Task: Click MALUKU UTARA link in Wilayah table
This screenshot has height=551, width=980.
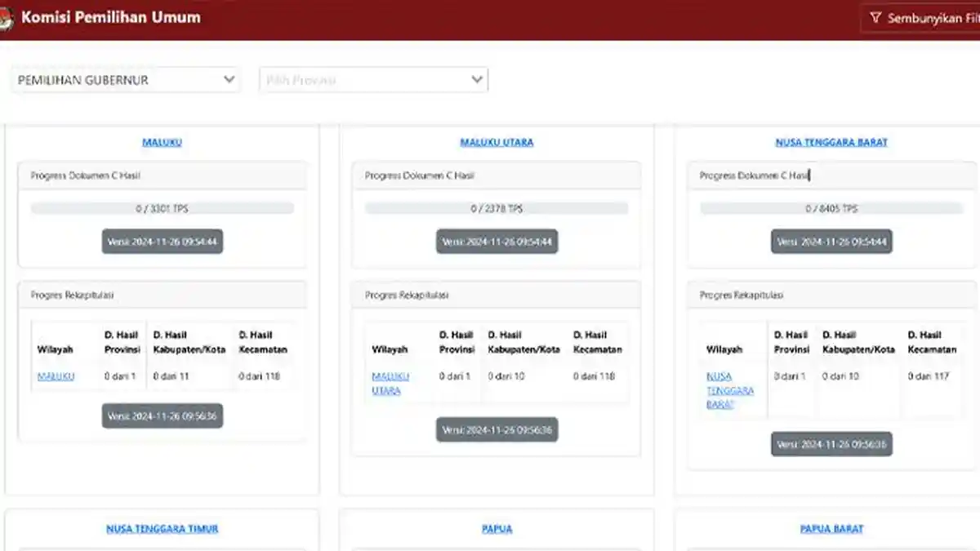Action: (x=390, y=384)
